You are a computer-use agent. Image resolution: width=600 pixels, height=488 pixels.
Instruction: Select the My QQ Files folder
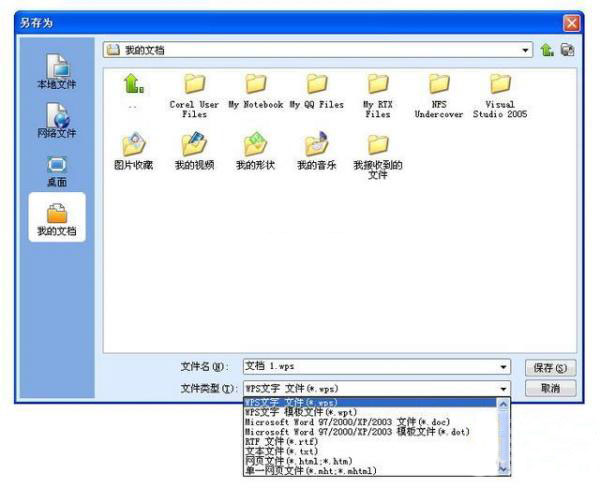click(317, 91)
